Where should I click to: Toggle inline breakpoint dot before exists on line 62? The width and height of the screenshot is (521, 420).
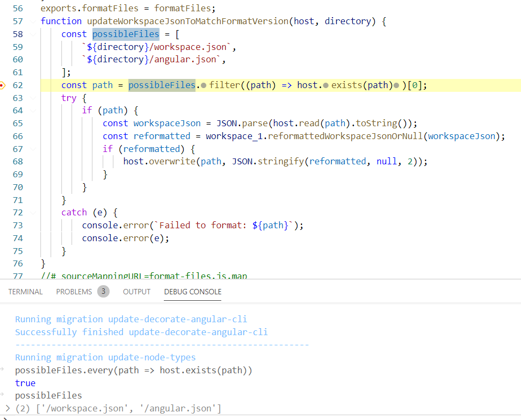[x=326, y=86]
